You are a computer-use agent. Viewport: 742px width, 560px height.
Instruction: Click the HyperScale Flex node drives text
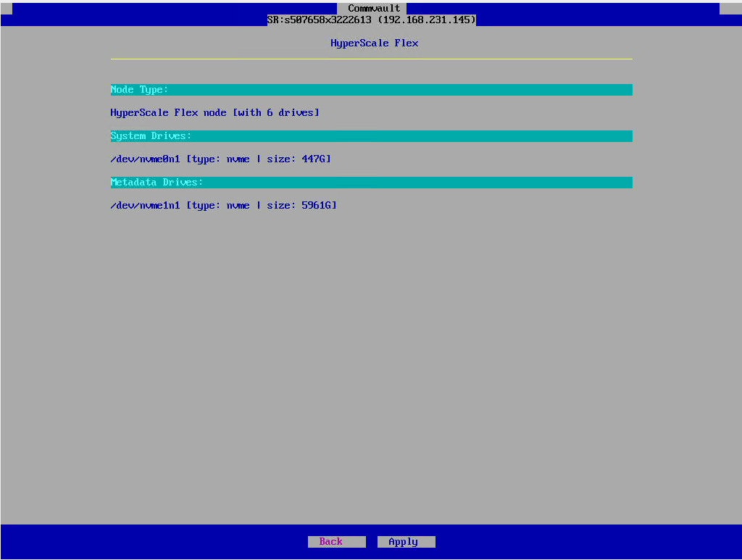[214, 112]
